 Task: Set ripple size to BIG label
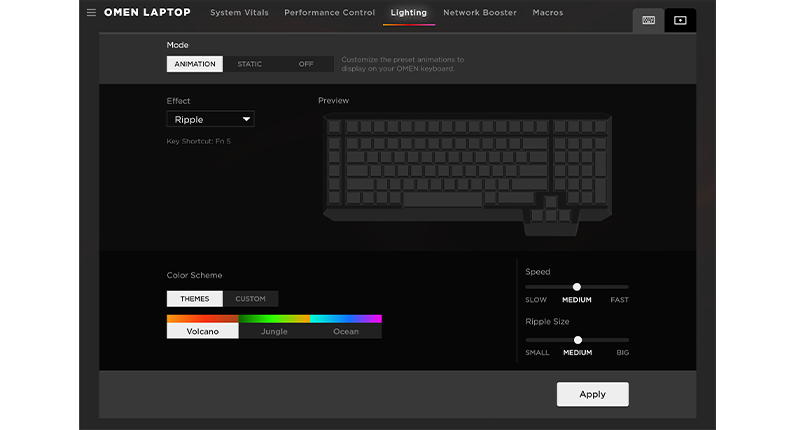pos(623,352)
